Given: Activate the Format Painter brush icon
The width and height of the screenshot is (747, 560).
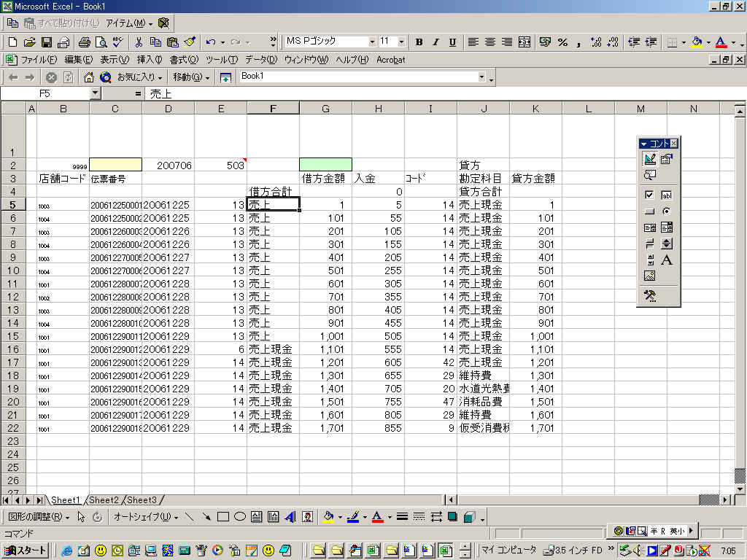Looking at the screenshot, I should pyautogui.click(x=190, y=42).
